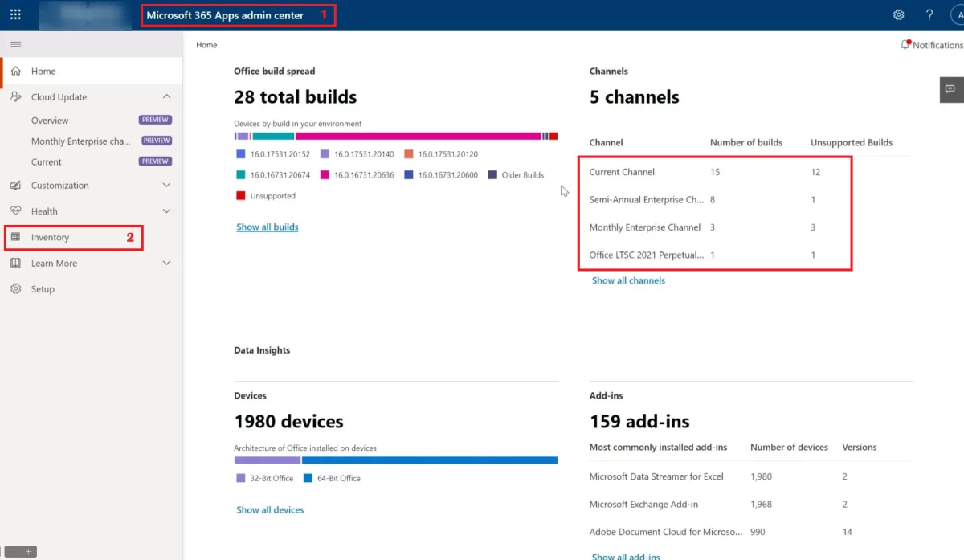Click the help question mark icon

[x=929, y=14]
